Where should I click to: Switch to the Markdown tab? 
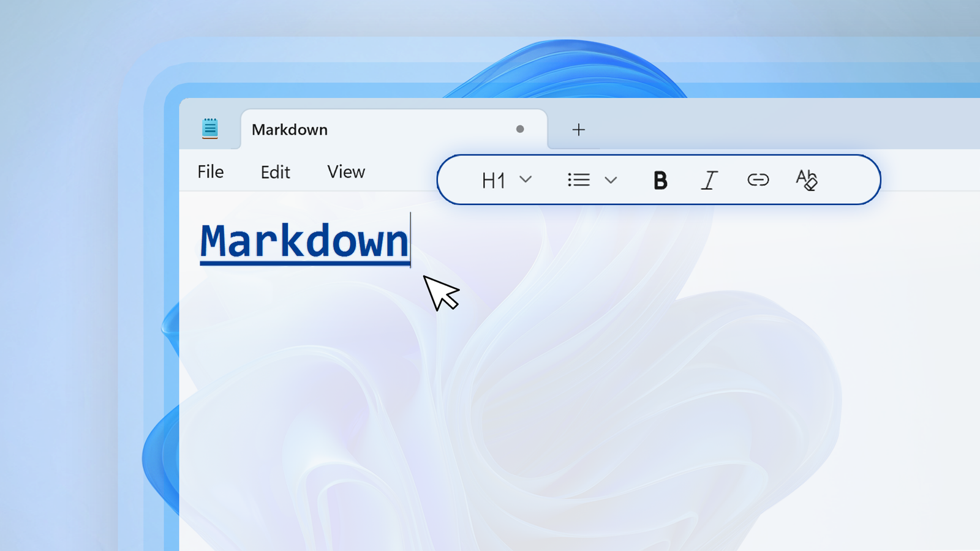coord(289,129)
